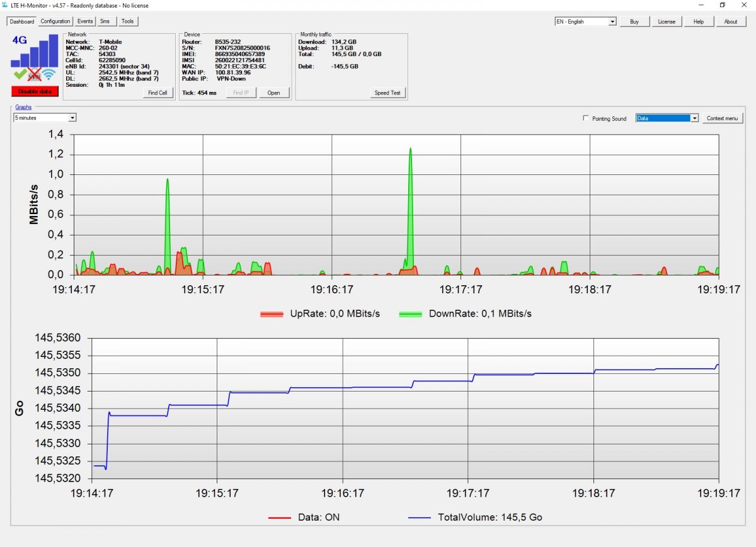Click the 4G signal strength bars icon

(35, 51)
